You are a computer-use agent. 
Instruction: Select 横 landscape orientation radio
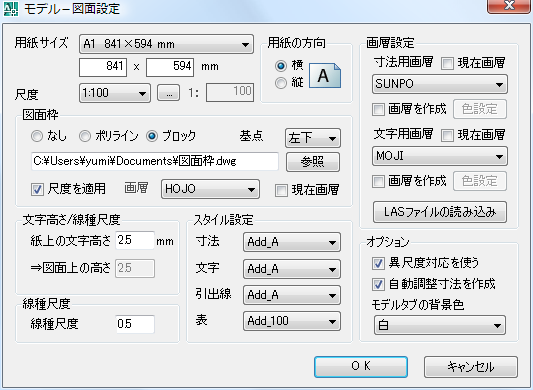(281, 65)
